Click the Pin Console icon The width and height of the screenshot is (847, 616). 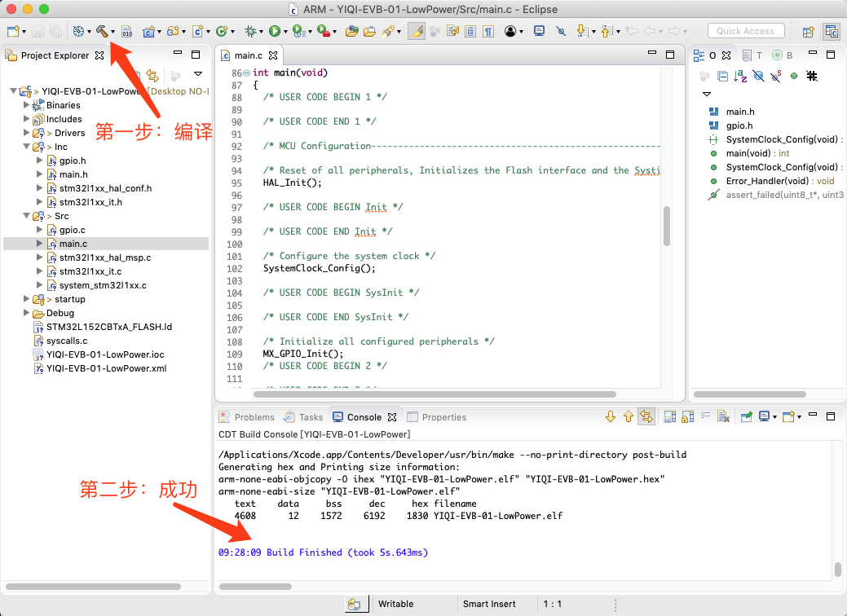click(x=747, y=417)
